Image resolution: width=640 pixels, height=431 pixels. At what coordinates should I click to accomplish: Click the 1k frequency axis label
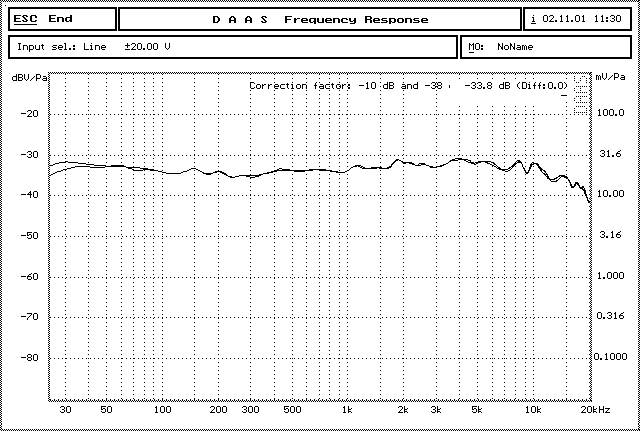coord(347,410)
